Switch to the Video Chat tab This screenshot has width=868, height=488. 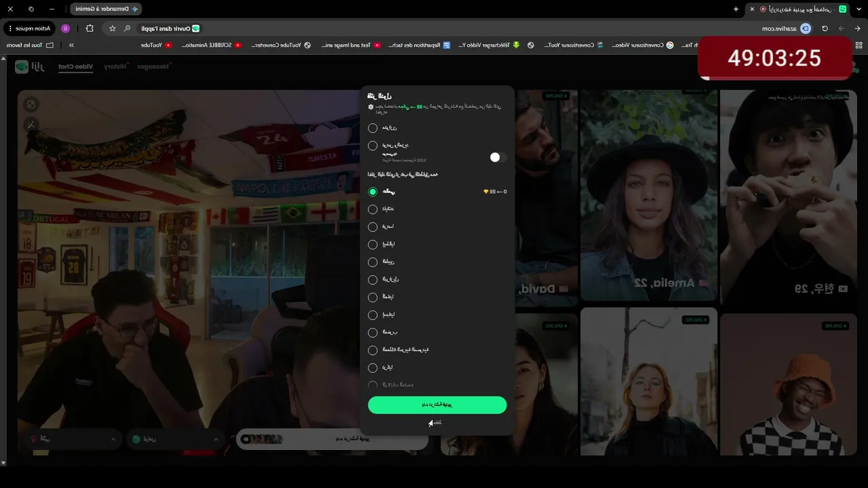75,66
